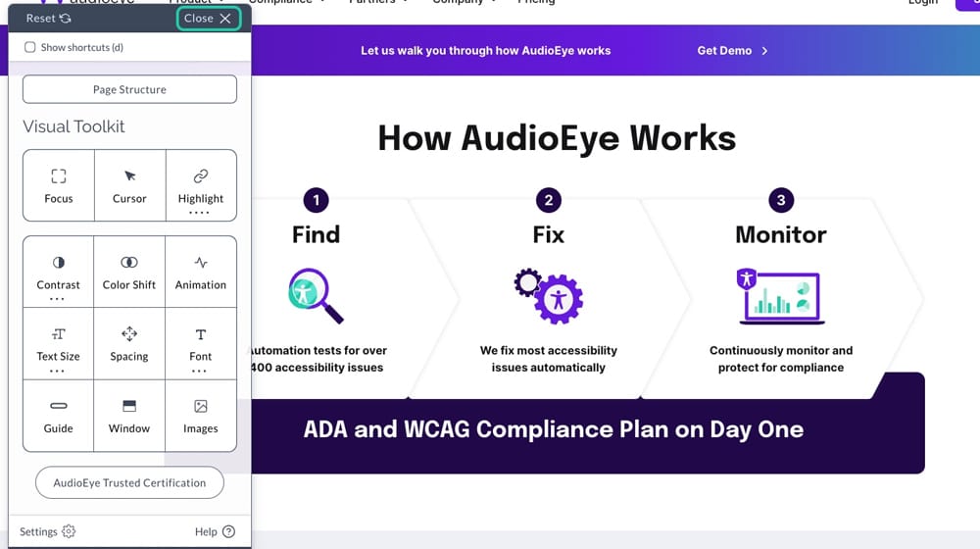980x549 pixels.
Task: Close the accessibility toolkit panel
Action: [x=208, y=18]
